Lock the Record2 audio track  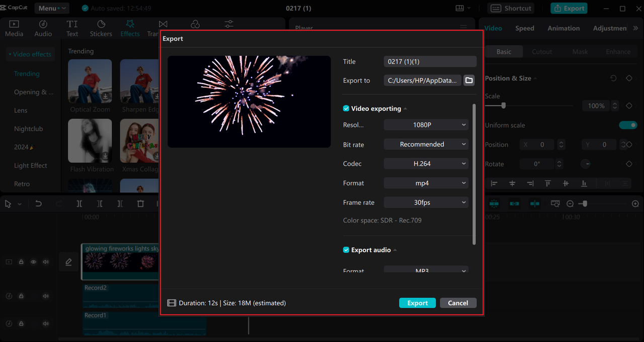coord(21,296)
